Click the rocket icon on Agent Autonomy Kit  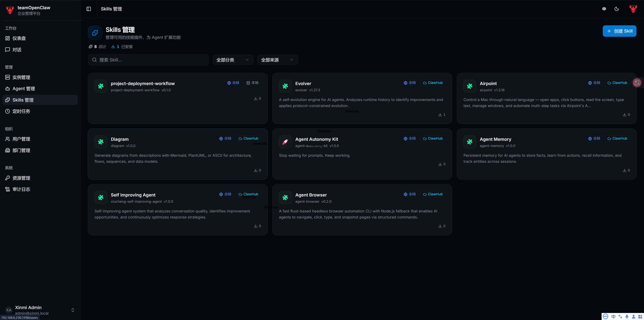285,142
